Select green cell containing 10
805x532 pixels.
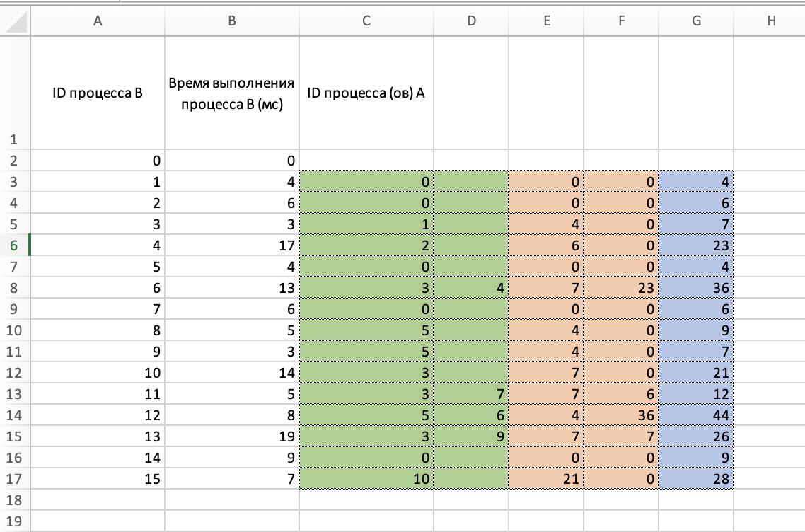[x=366, y=479]
